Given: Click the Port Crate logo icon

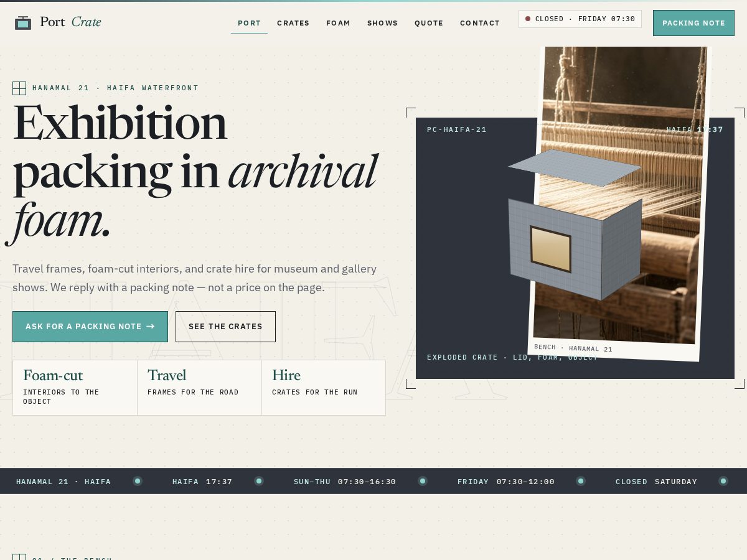Looking at the screenshot, I should coord(23,22).
